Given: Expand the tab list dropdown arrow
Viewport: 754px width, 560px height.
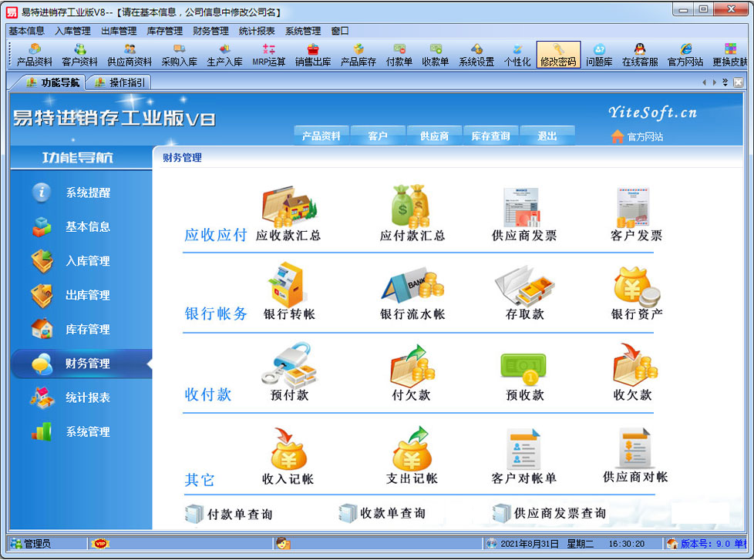Looking at the screenshot, I should [725, 82].
